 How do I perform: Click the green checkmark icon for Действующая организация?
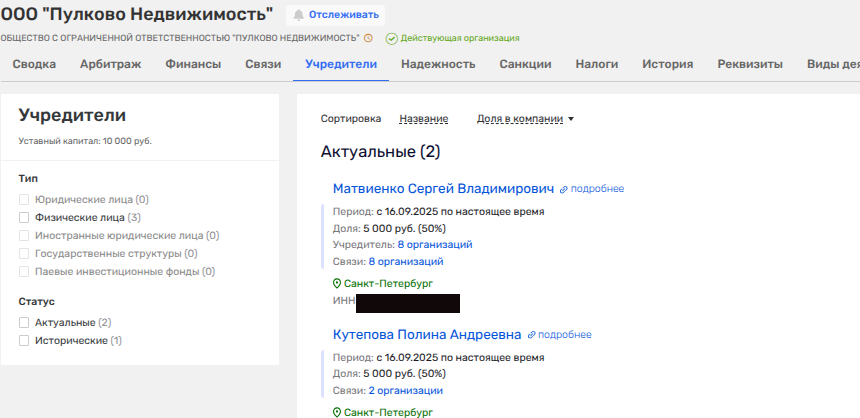pos(391,38)
